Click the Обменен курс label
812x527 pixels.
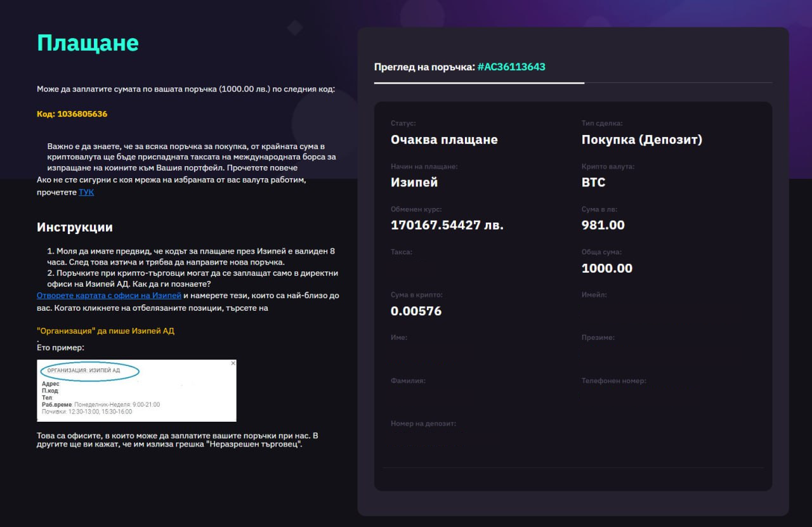click(x=416, y=209)
